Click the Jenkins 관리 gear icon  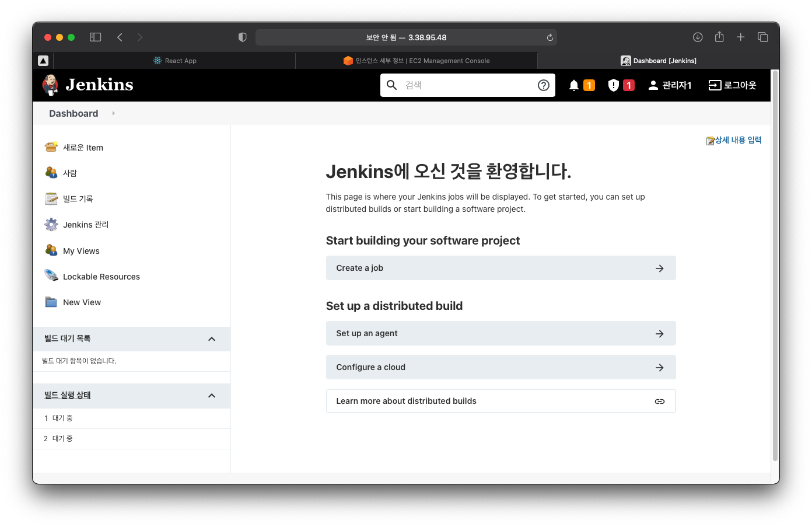click(x=51, y=224)
